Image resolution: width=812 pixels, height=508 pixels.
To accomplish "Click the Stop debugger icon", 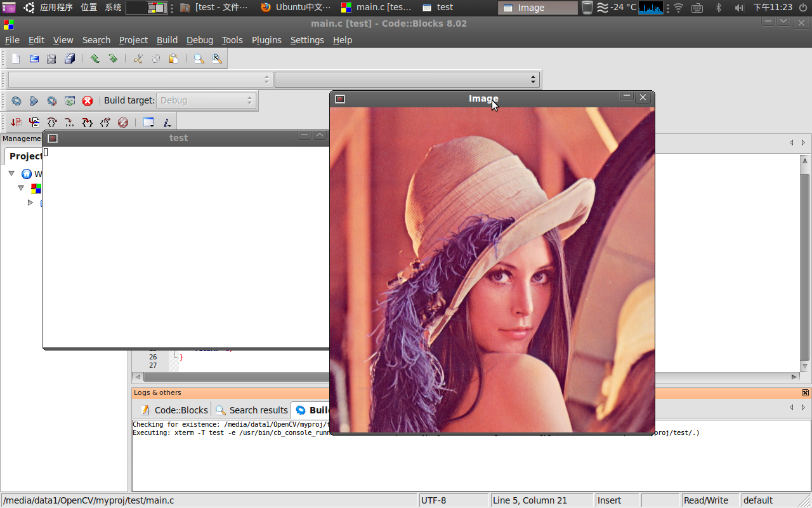I will [123, 123].
